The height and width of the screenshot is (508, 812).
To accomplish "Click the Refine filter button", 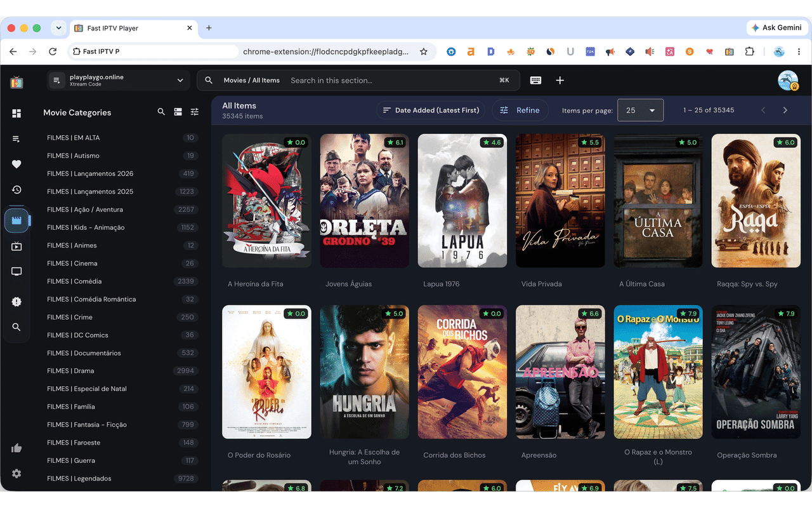I will pyautogui.click(x=520, y=110).
